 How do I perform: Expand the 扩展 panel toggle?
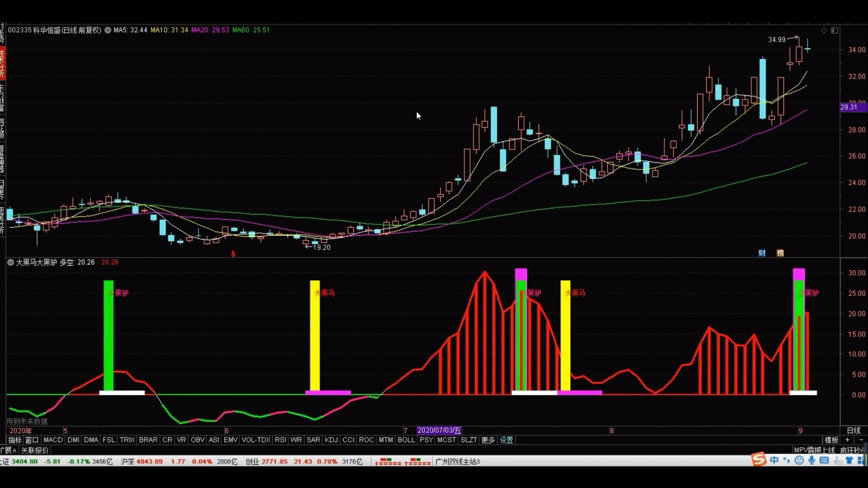pyautogui.click(x=8, y=450)
